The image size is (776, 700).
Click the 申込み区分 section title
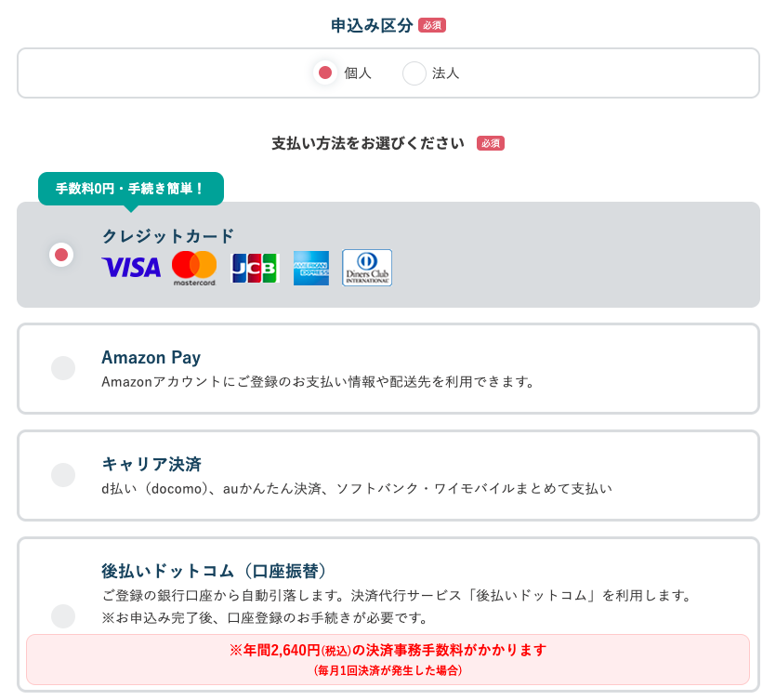click(x=372, y=25)
